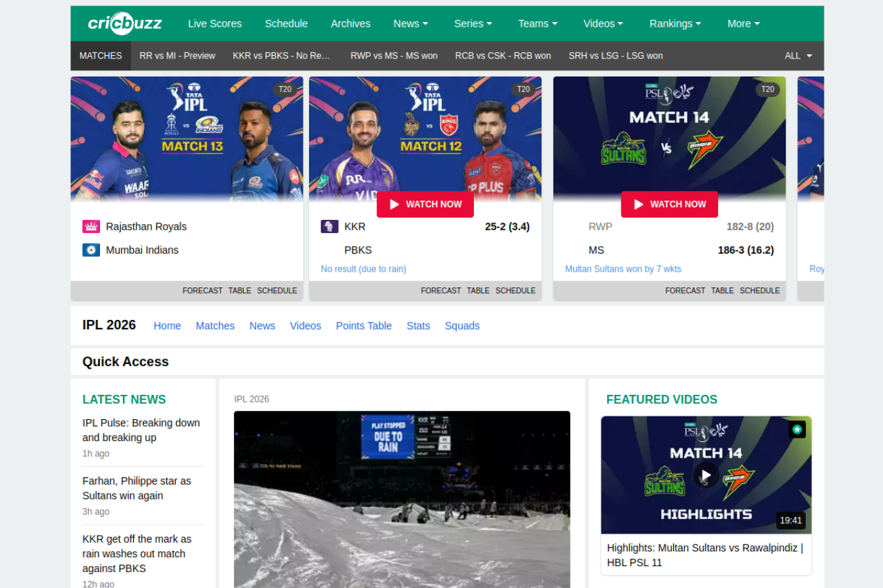Go to Live Scores page
Viewport: 883px width, 588px height.
(215, 23)
